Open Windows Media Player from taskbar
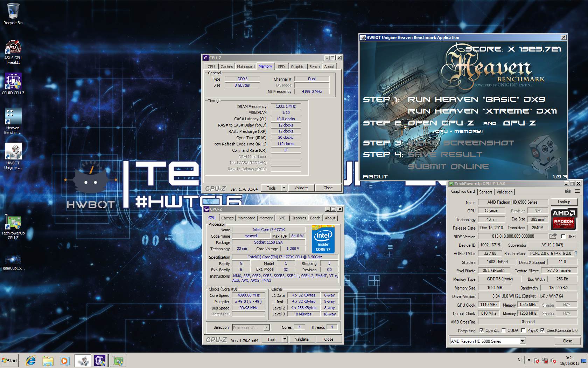The height and width of the screenshot is (368, 588). (x=65, y=361)
